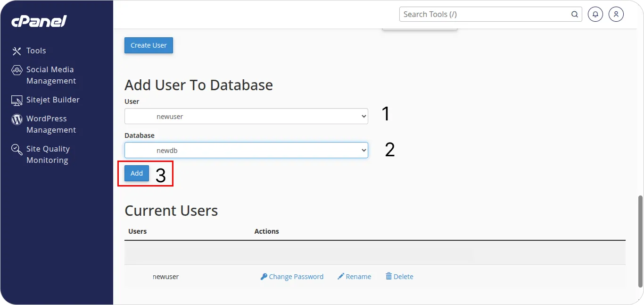Click the pencil icon beside Rename
The height and width of the screenshot is (305, 644).
[x=340, y=277]
